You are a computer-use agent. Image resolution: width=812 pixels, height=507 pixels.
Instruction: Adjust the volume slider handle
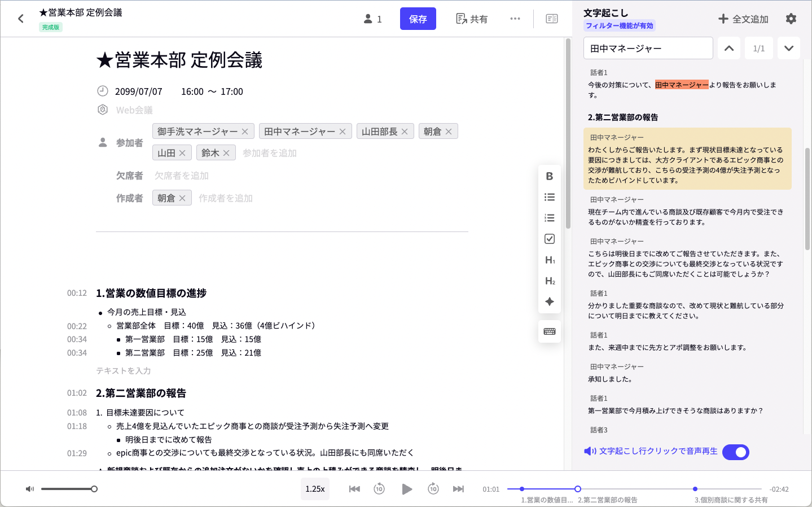(x=94, y=489)
